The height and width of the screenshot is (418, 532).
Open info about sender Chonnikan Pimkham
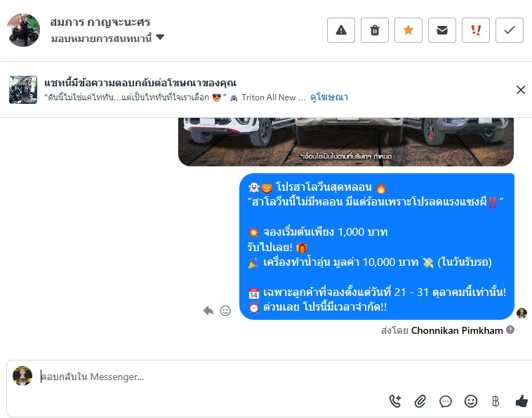[x=510, y=330]
